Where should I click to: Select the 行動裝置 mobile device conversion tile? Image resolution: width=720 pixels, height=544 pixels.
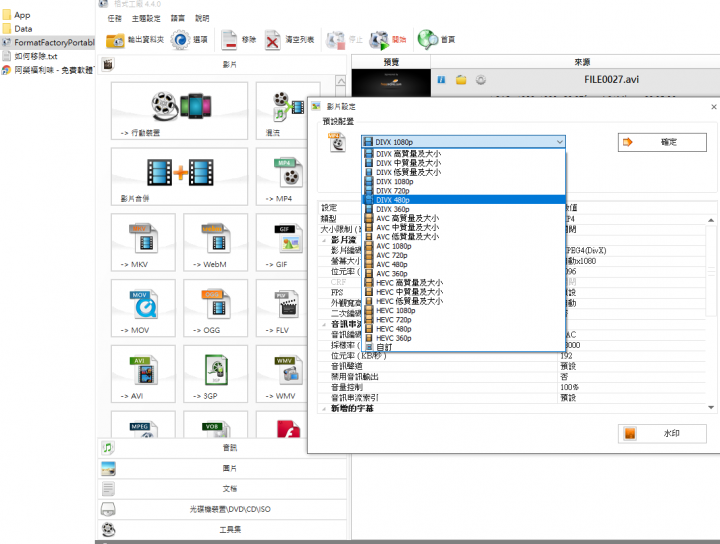coord(180,111)
